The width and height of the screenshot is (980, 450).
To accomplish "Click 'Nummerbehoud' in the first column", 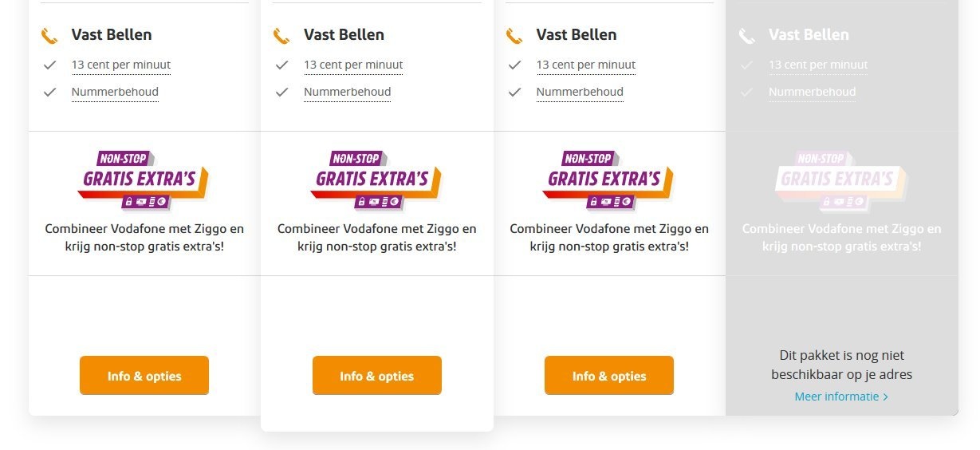I will point(115,92).
